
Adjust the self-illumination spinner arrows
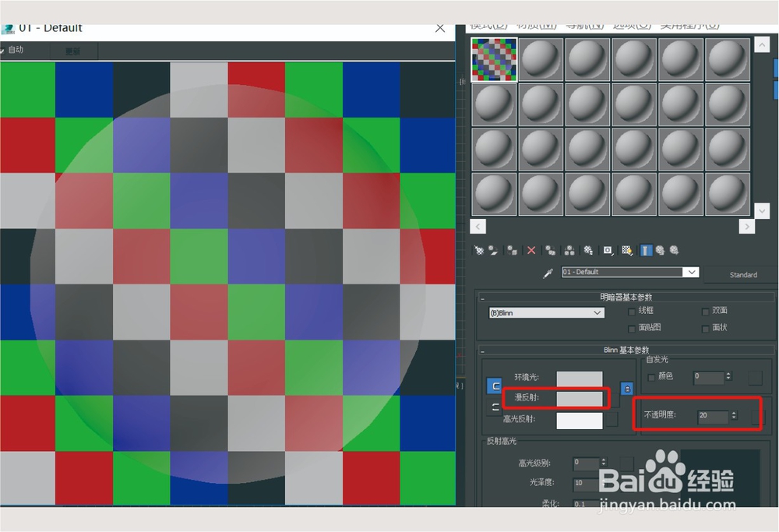(728, 376)
